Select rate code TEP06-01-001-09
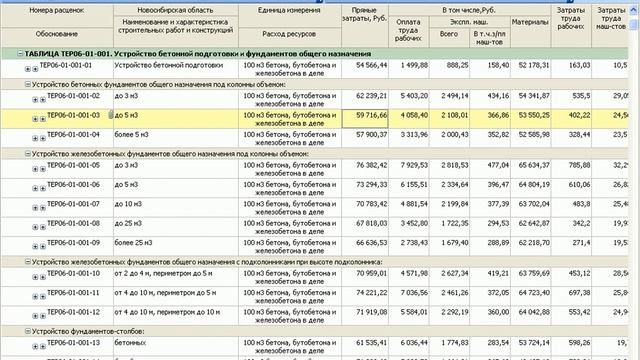This screenshot has width=640, height=360. pyautogui.click(x=73, y=243)
